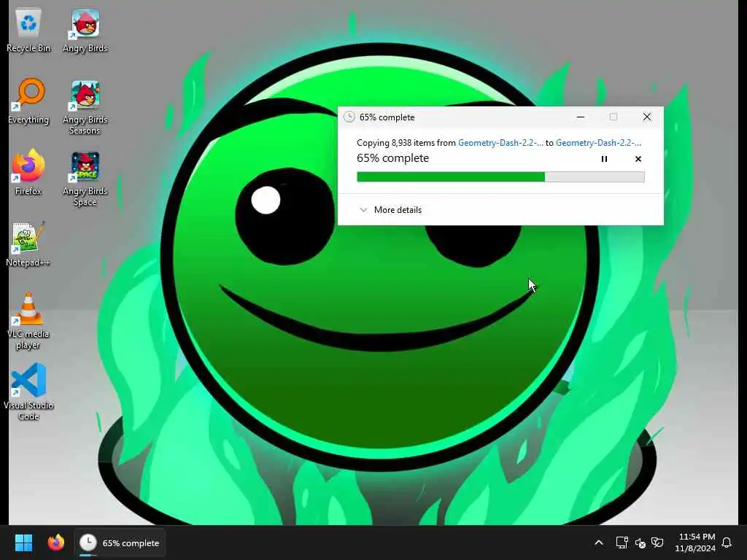Click the muted volume tray icon
This screenshot has height=560, width=747.
tap(640, 542)
